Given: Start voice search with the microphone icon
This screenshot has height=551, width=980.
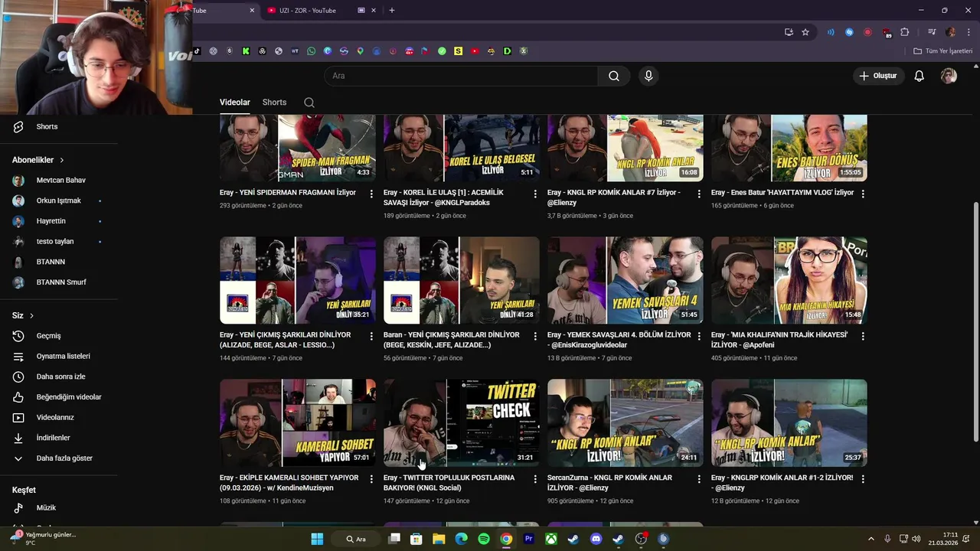Looking at the screenshot, I should point(648,76).
